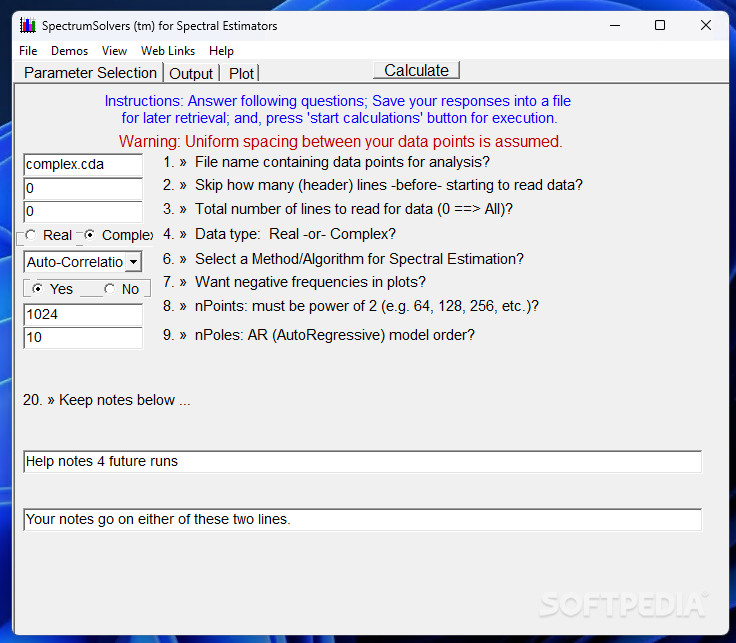This screenshot has height=643, width=736.
Task: Click 'Select a Method/Algorithm' question text
Action: coord(359,259)
